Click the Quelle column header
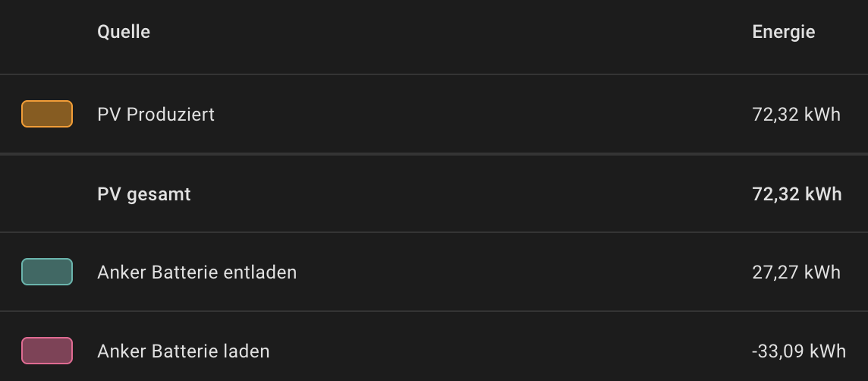Screen dimensions: 868x381 [x=124, y=32]
